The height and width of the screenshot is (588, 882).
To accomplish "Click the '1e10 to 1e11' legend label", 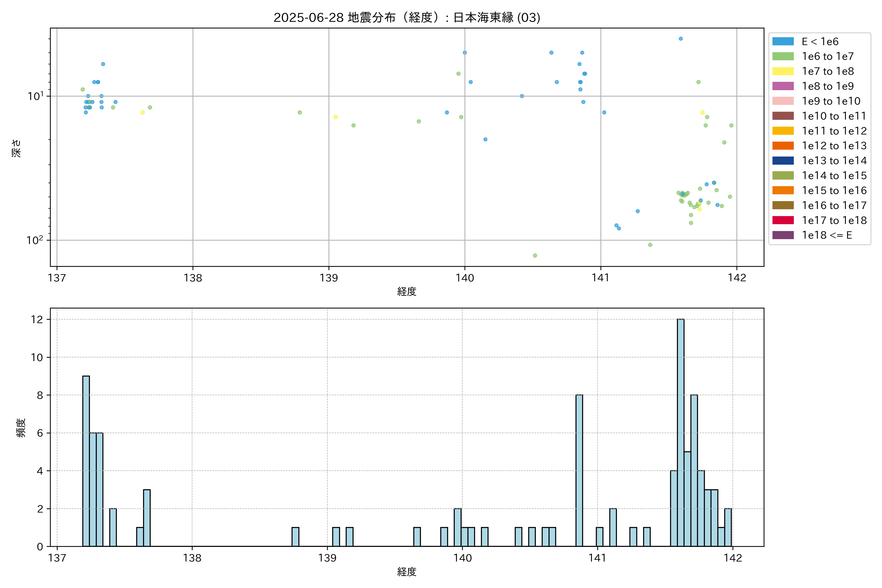I will (834, 116).
